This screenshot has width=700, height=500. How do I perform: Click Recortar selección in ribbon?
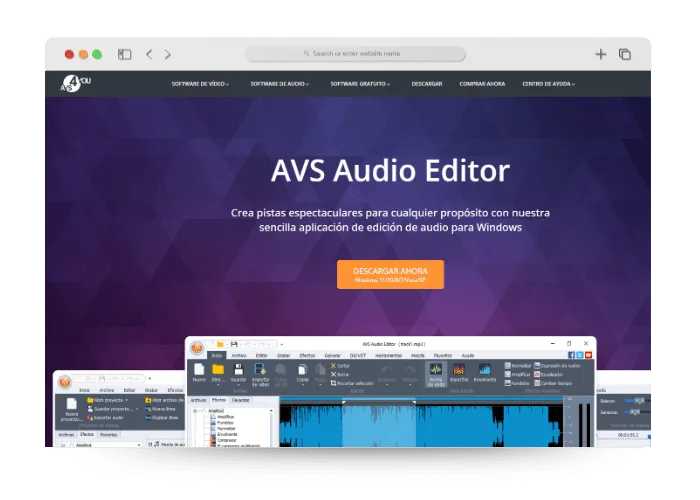[352, 383]
